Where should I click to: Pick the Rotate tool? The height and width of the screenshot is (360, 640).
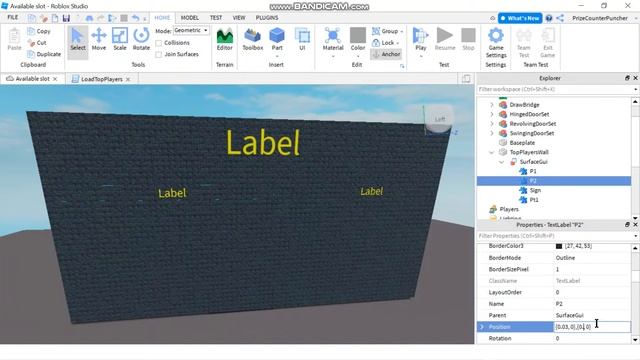(x=141, y=40)
